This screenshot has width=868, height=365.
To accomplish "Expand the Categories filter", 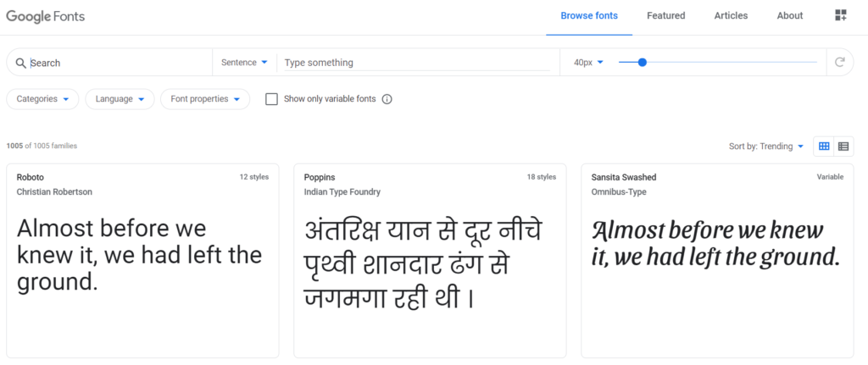I will click(42, 99).
